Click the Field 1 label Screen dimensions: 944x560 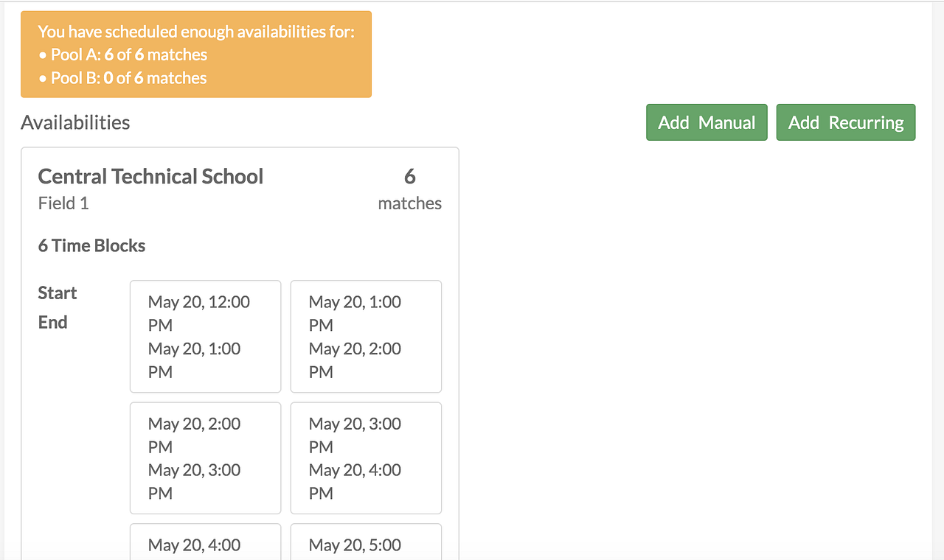(x=63, y=203)
